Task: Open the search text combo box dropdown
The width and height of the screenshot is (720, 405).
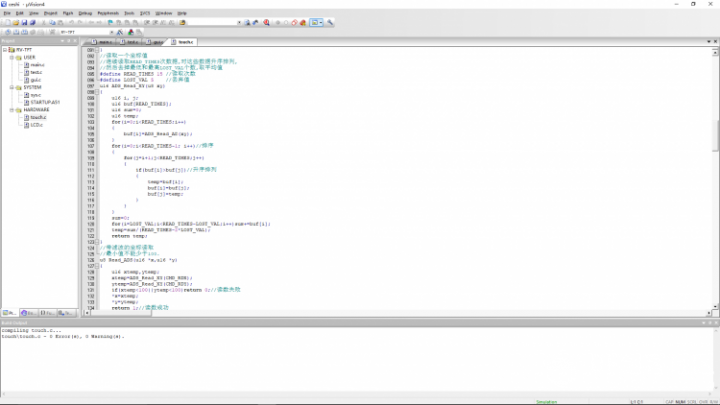Action: click(239, 22)
